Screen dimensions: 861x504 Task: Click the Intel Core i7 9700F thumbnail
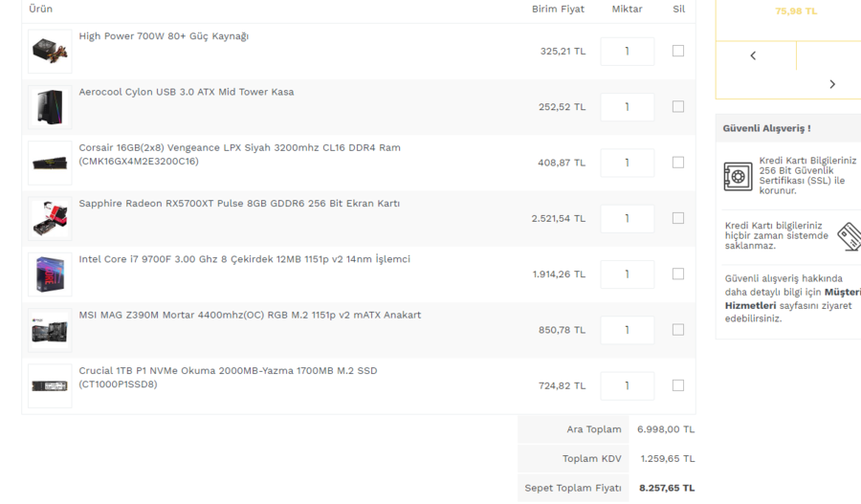tap(50, 274)
